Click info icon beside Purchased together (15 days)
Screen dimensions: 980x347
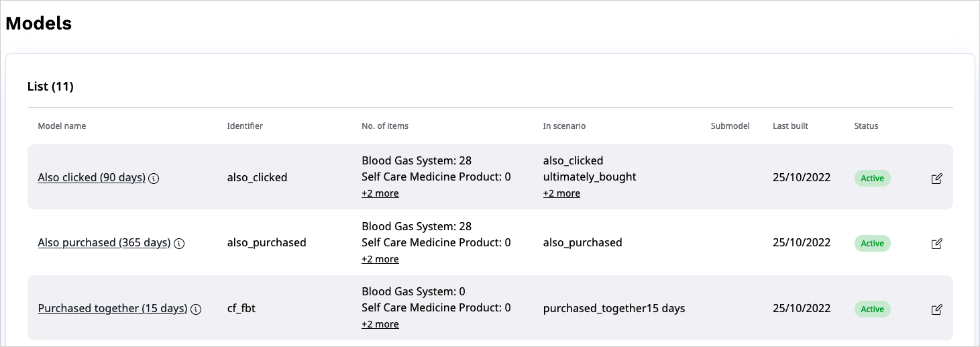tap(196, 309)
